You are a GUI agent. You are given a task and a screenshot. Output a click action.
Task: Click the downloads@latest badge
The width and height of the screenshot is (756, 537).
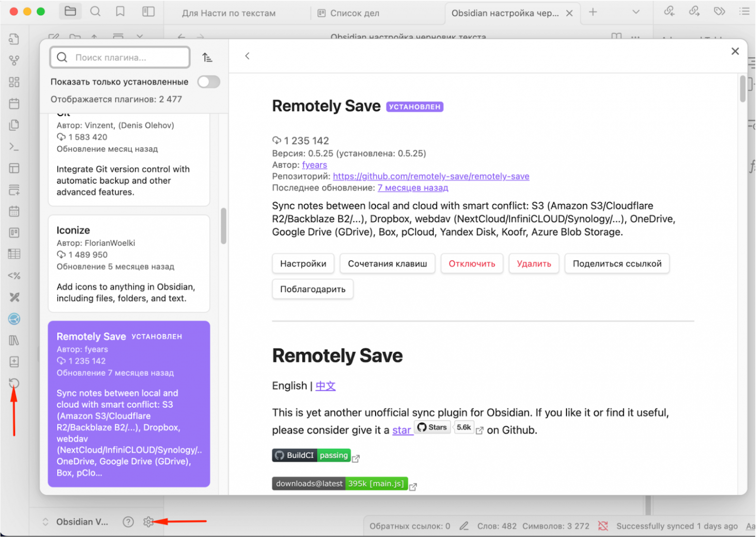(x=340, y=484)
